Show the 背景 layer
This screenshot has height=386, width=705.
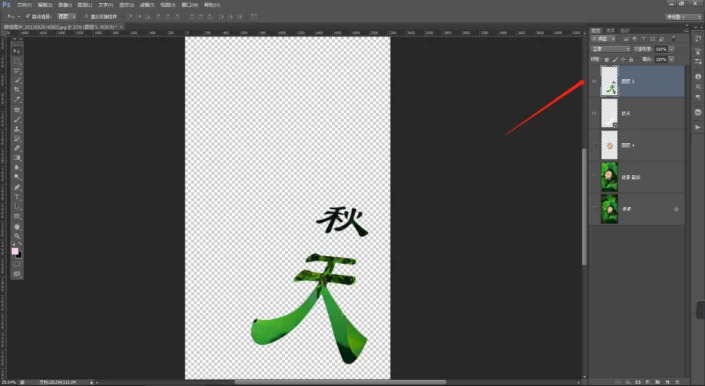594,209
